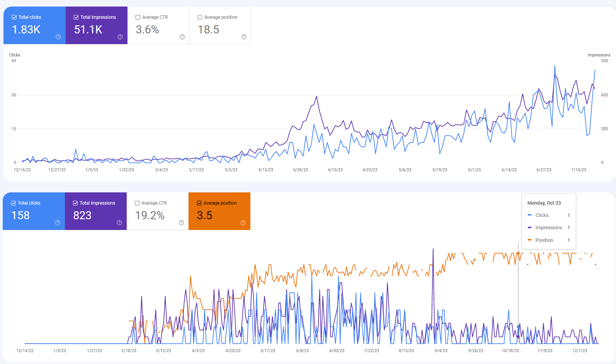Enable Average CTR checkbox above the 3.6% value
This screenshot has height=364, width=616.
click(138, 17)
